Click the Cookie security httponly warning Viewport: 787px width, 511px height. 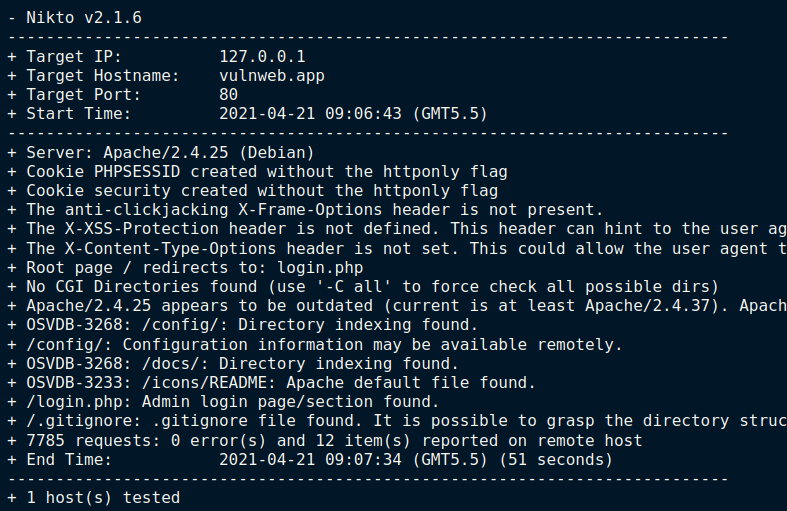pos(253,191)
